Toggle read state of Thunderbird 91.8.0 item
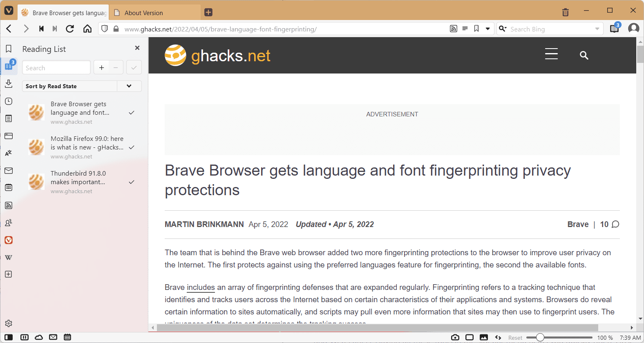Screen dimensions: 644x343 (x=132, y=182)
